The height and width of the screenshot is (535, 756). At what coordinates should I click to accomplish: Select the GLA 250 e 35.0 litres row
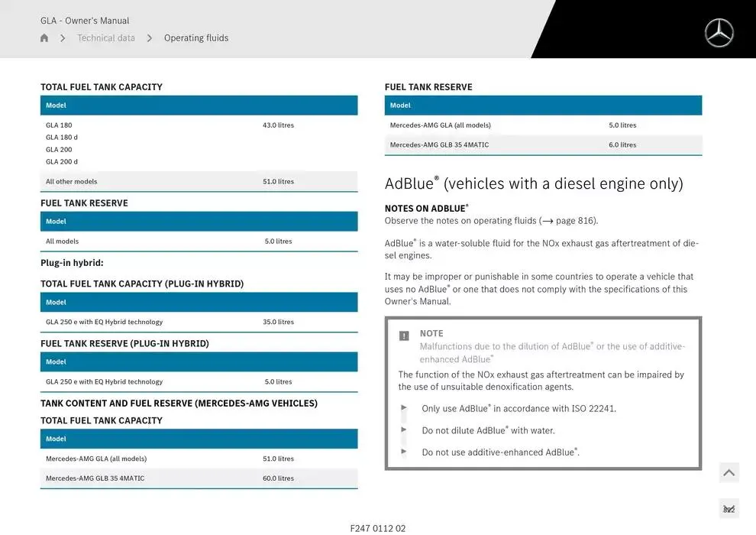(x=199, y=322)
